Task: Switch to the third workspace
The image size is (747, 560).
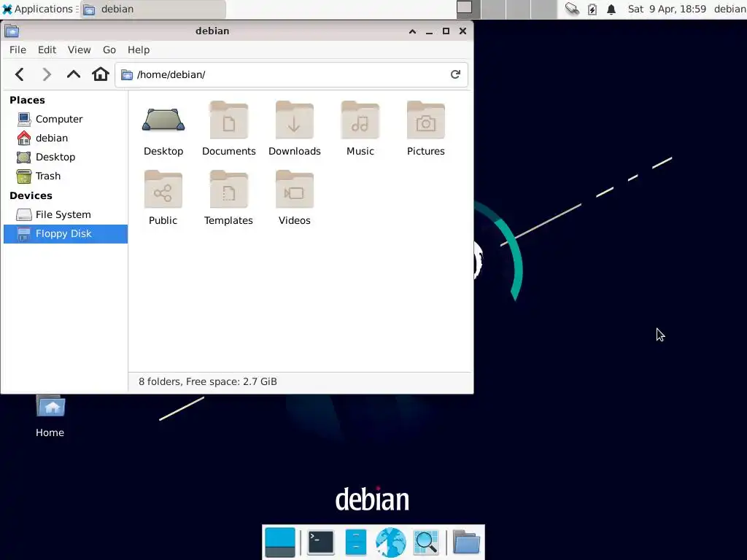Action: (x=519, y=9)
